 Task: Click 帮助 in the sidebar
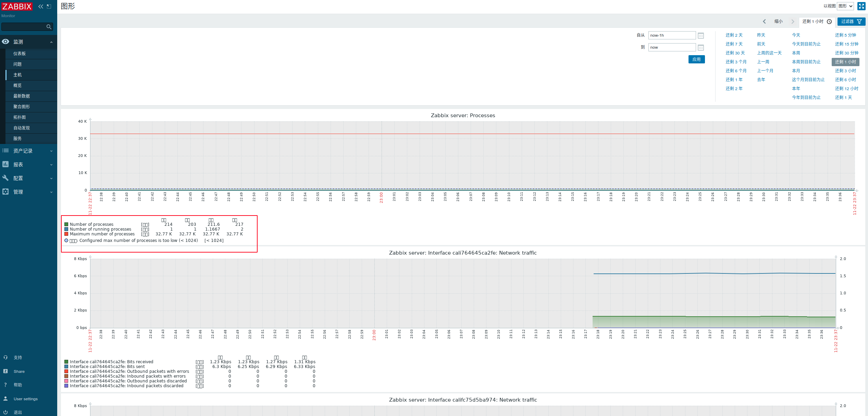coord(18,385)
